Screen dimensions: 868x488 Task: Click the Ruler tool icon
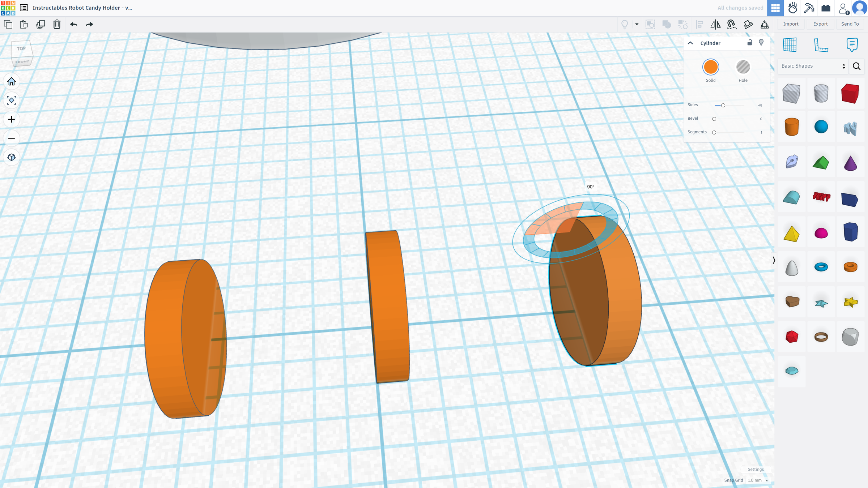tap(821, 45)
